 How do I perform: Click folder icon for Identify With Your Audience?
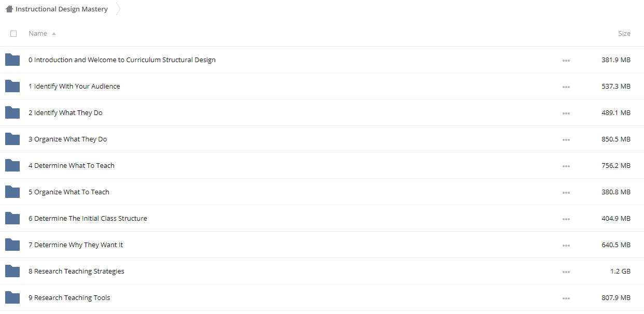click(12, 87)
